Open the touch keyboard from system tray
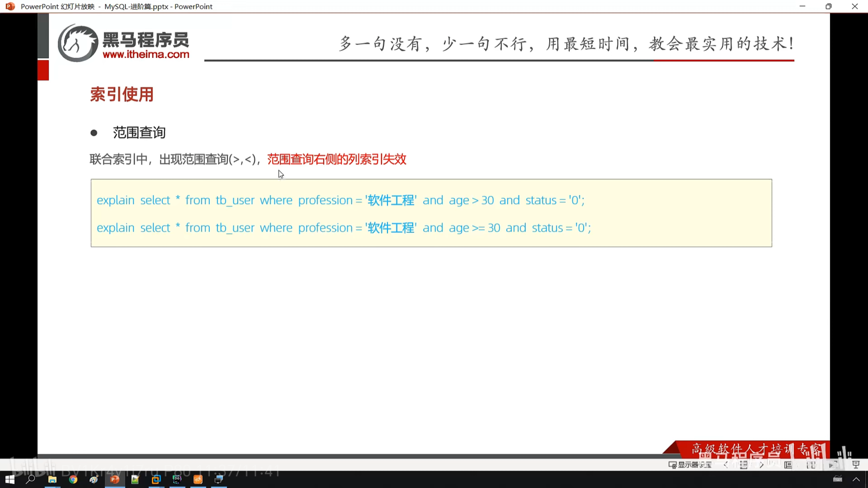This screenshot has height=488, width=868. click(838, 479)
